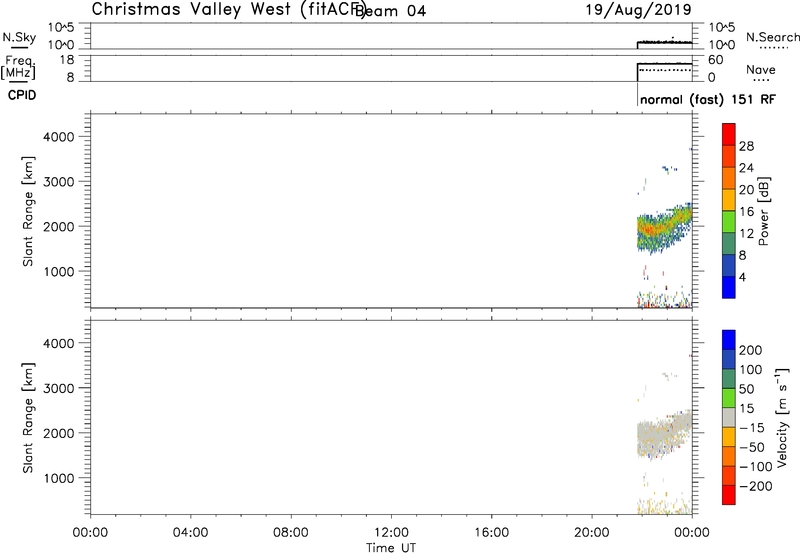Pick the red top segment of Power colorbar
This screenshot has width=800, height=554.
click(x=729, y=135)
